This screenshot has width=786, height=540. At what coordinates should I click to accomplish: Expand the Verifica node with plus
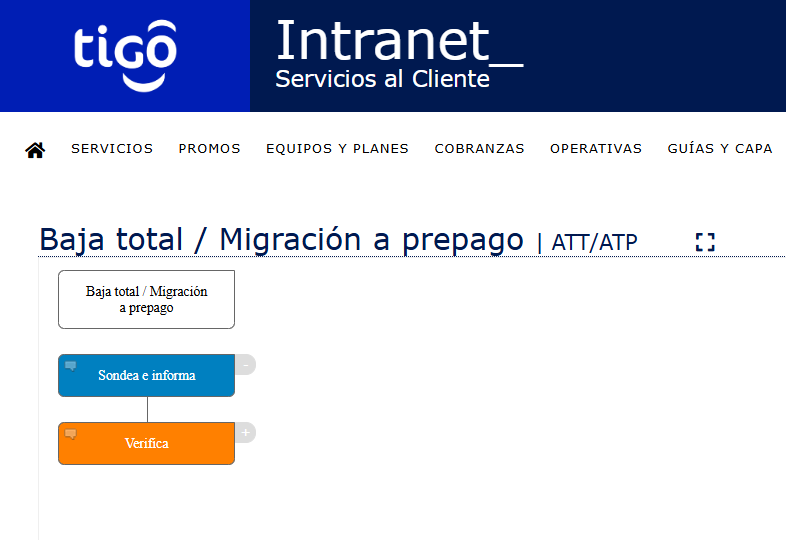click(246, 432)
